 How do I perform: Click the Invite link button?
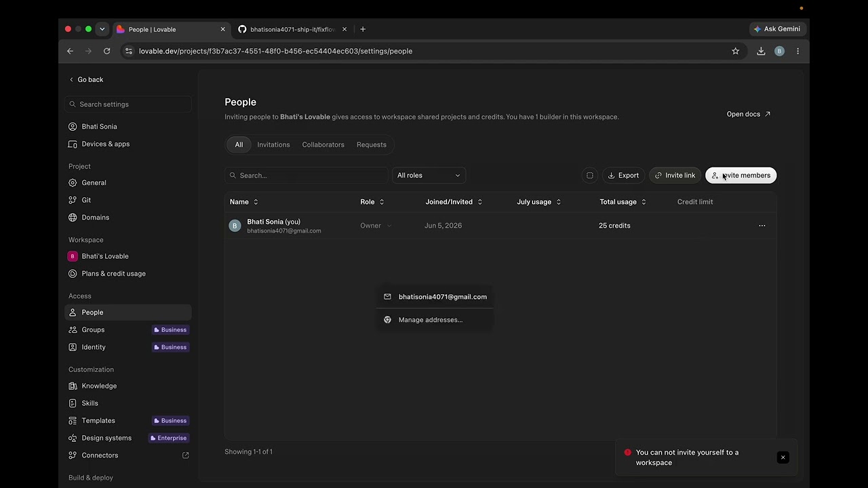tap(675, 176)
